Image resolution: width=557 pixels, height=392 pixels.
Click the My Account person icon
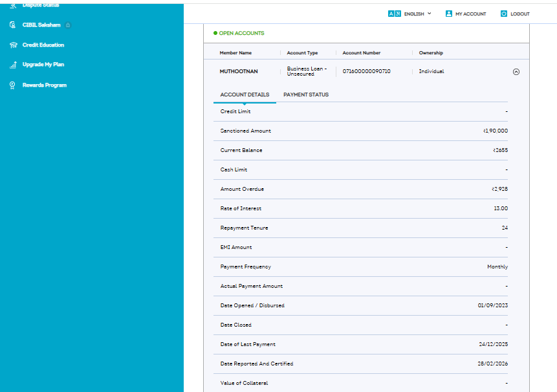point(449,14)
